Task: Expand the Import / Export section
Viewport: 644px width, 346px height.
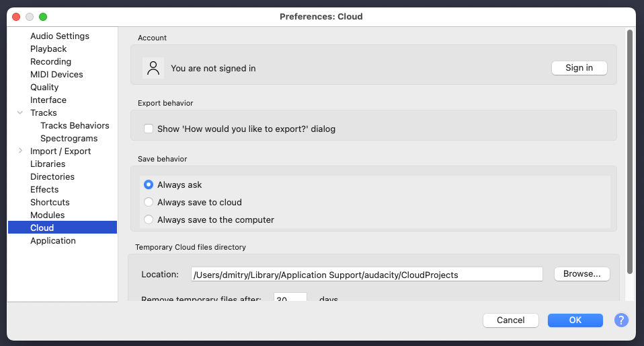Action: 20,151
